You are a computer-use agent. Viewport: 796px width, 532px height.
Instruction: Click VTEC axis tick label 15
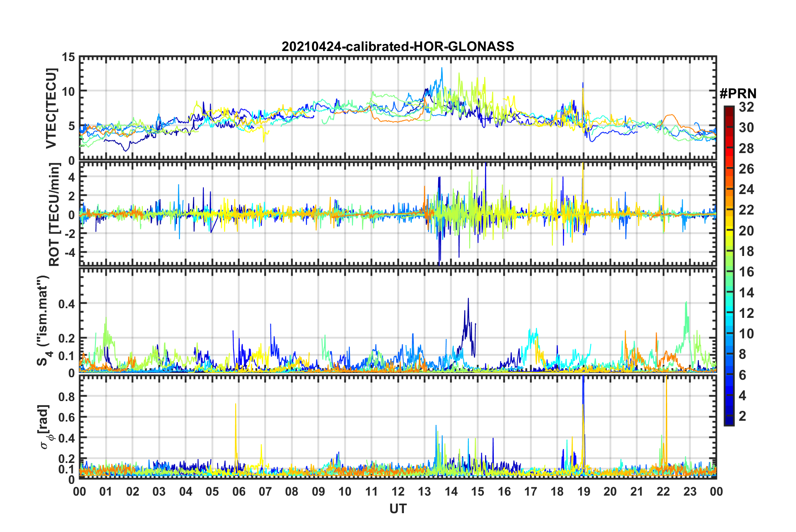tap(69, 57)
